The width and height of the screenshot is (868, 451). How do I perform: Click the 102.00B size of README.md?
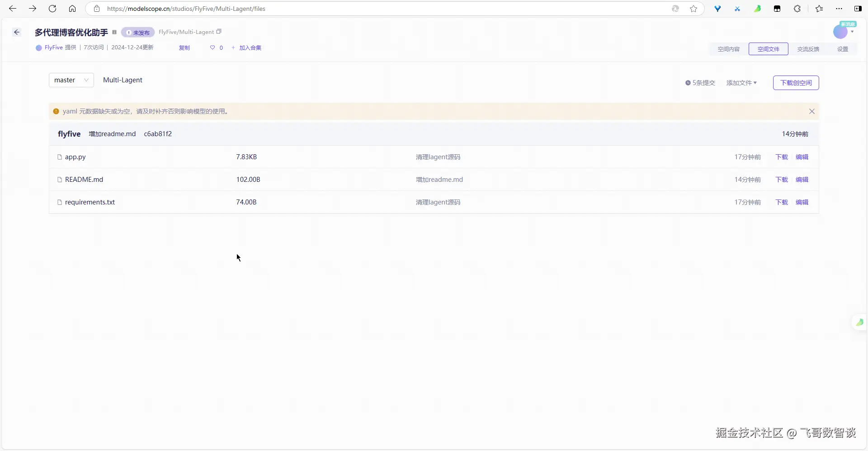pyautogui.click(x=248, y=180)
